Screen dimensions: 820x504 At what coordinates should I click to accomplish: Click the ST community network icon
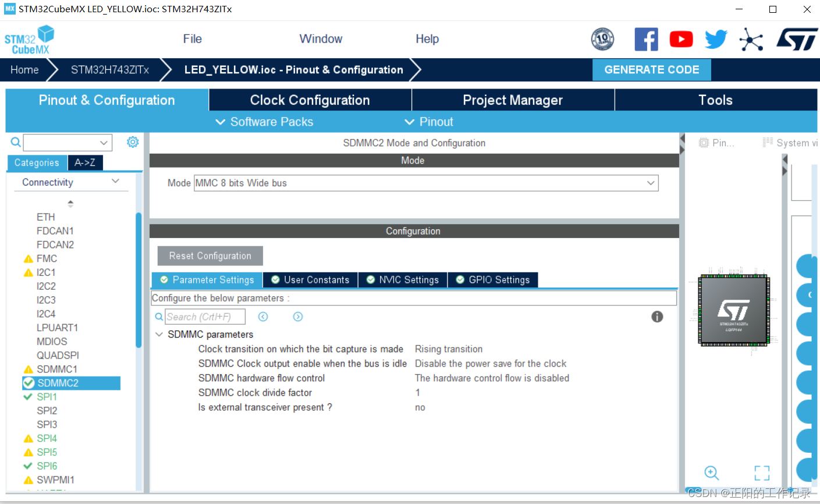pyautogui.click(x=751, y=40)
